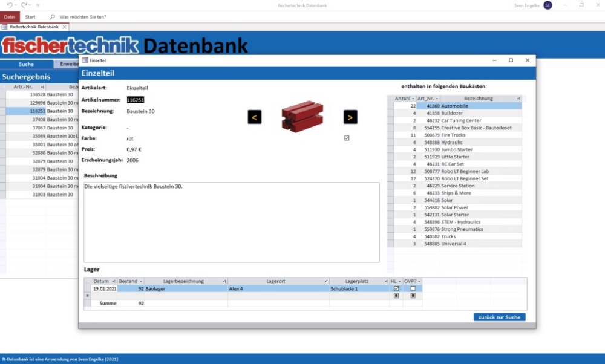The width and height of the screenshot is (605, 364).
Task: Click the new record asterisk row selector
Action: (x=88, y=296)
